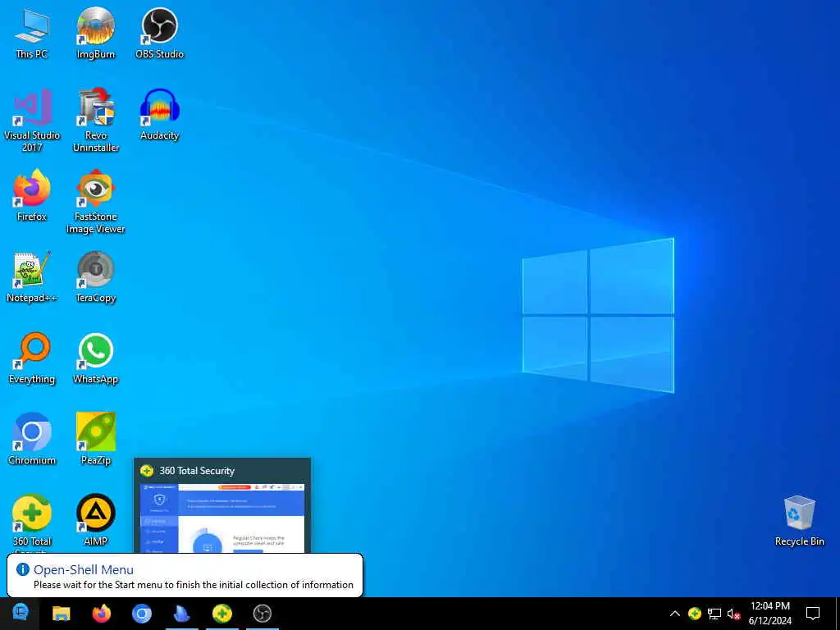Open 360 Total Security desktop shortcut
Image resolution: width=840 pixels, height=630 pixels.
[x=32, y=519]
